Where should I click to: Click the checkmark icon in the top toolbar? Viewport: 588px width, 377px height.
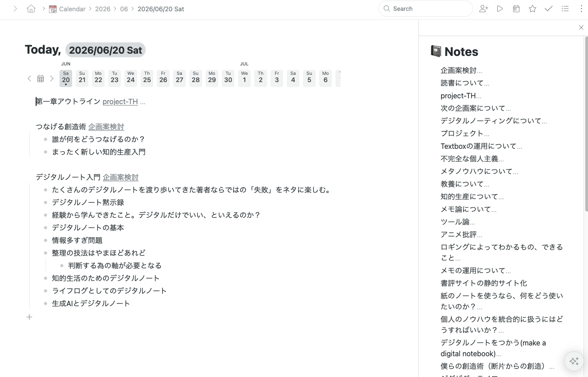click(x=549, y=9)
